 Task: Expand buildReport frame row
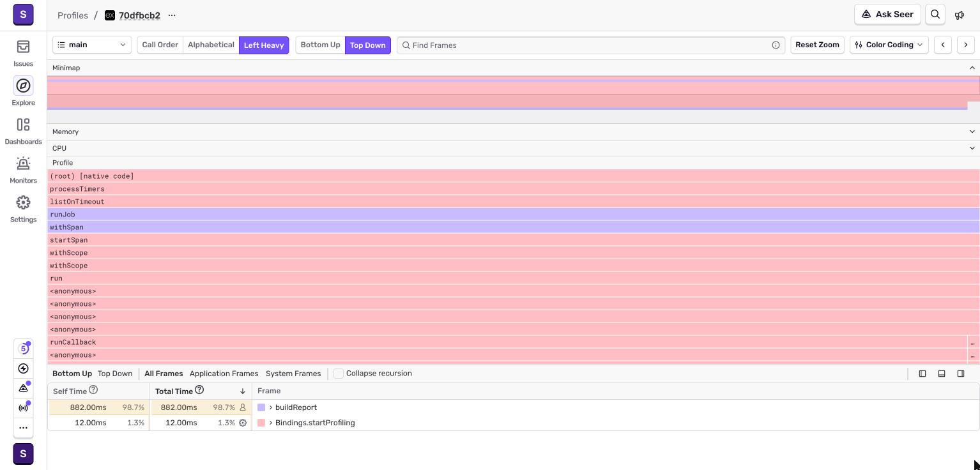point(271,407)
